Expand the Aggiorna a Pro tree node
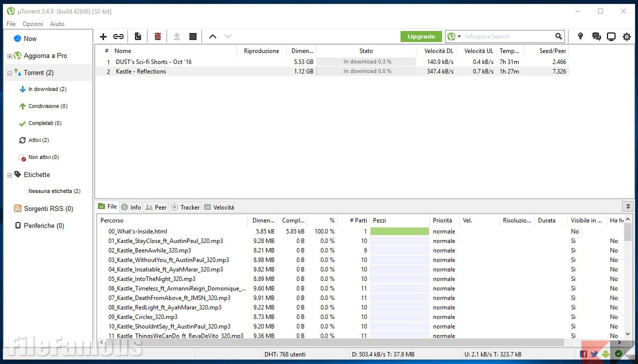Viewport: 638px width, 364px height. (9, 56)
